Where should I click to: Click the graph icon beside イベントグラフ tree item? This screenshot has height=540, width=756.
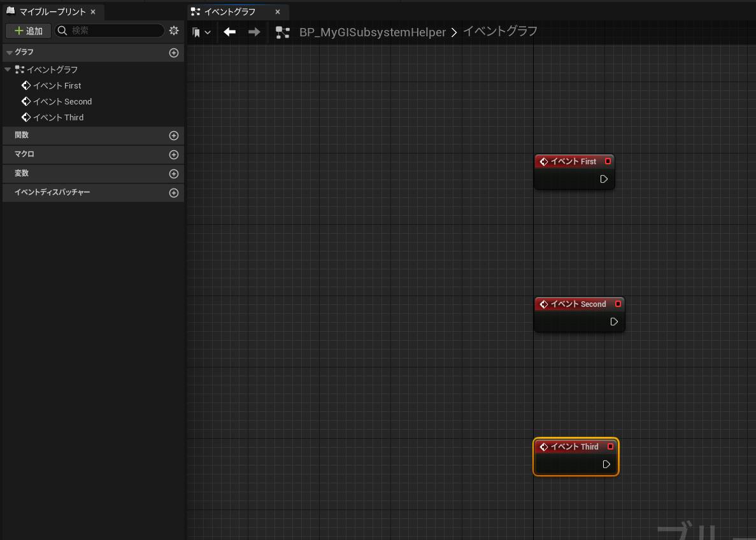click(19, 69)
